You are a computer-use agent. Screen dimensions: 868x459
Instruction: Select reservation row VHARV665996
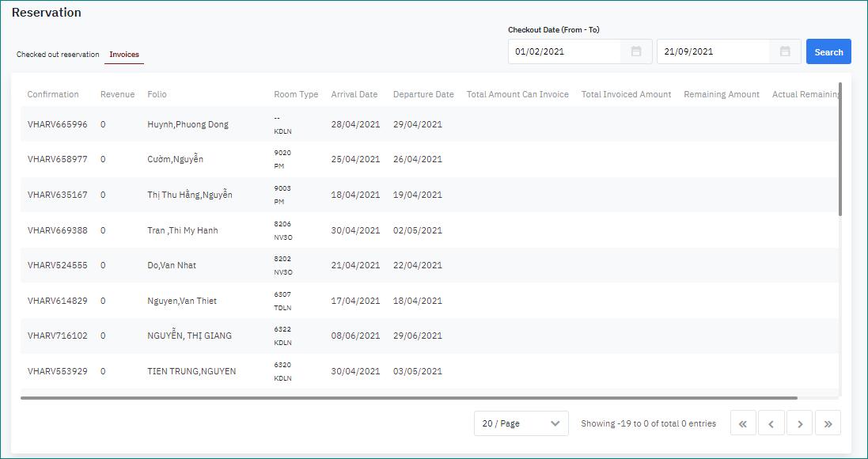(57, 124)
